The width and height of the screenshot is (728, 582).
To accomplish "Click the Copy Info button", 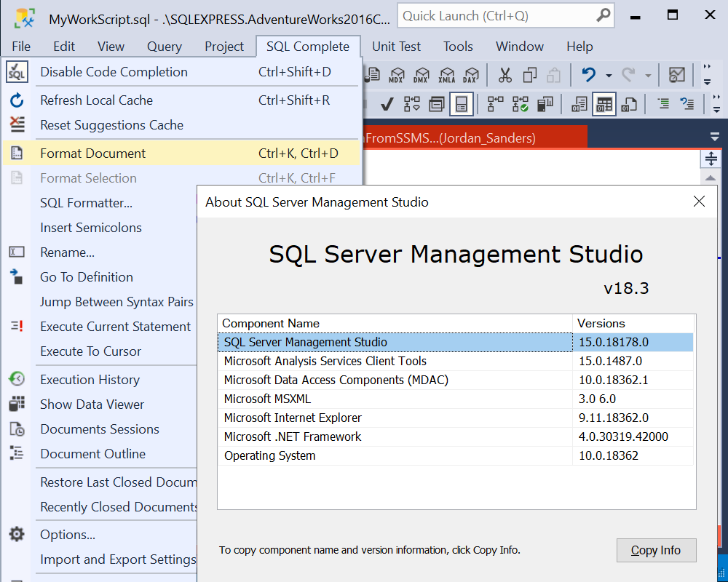I will tap(656, 550).
